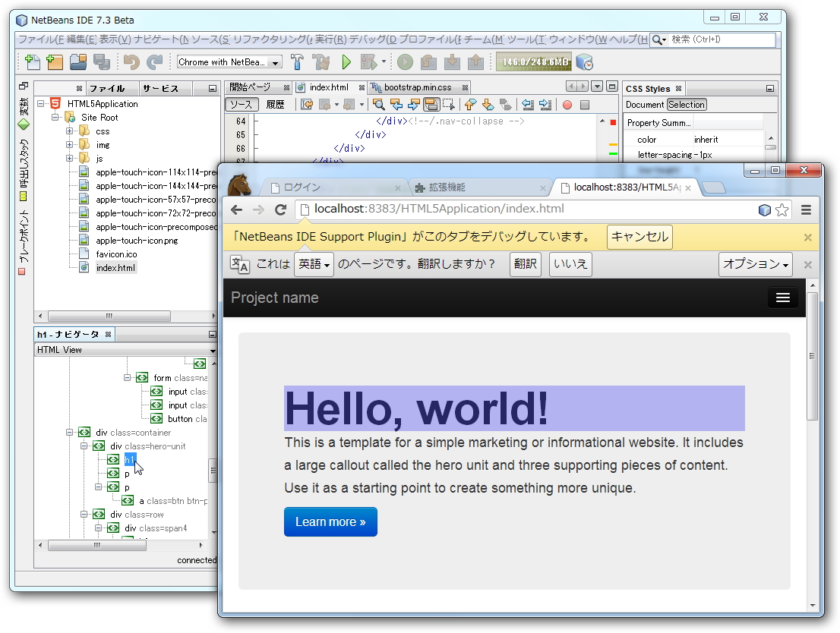
Task: Click Open Project icon in NetBeans toolbar
Action: (78, 62)
